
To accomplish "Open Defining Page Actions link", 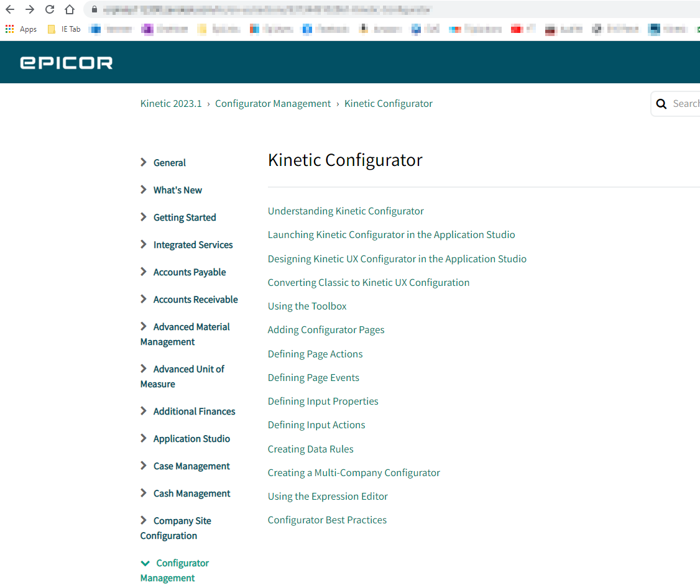I will 315,354.
